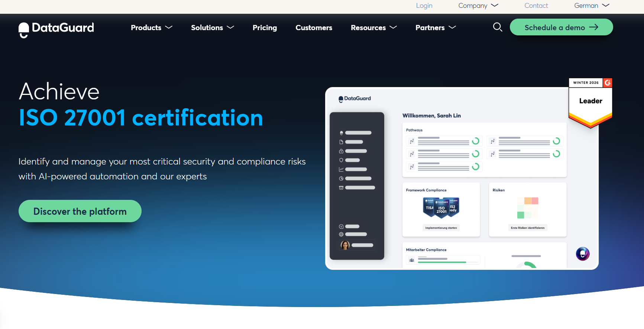Open the Customers page

(314, 28)
